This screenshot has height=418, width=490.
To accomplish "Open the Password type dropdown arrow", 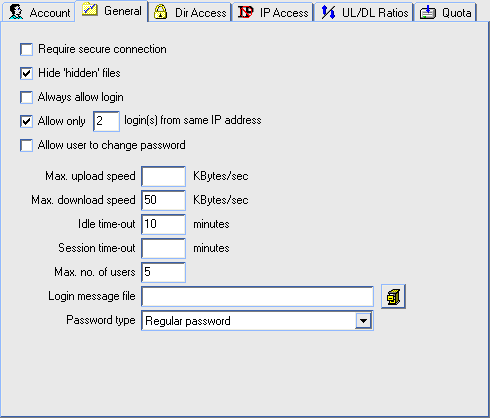I will point(363,321).
